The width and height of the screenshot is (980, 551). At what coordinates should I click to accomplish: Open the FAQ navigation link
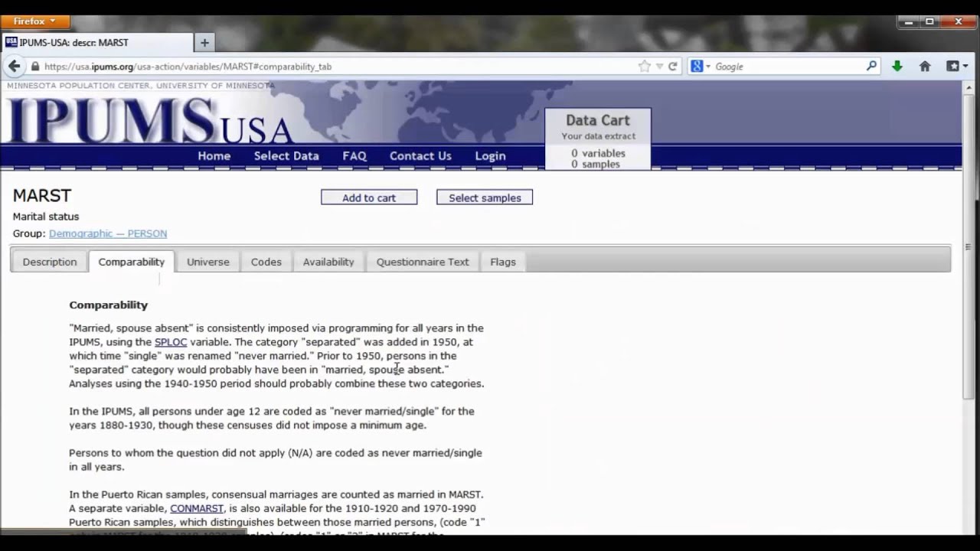pos(354,155)
